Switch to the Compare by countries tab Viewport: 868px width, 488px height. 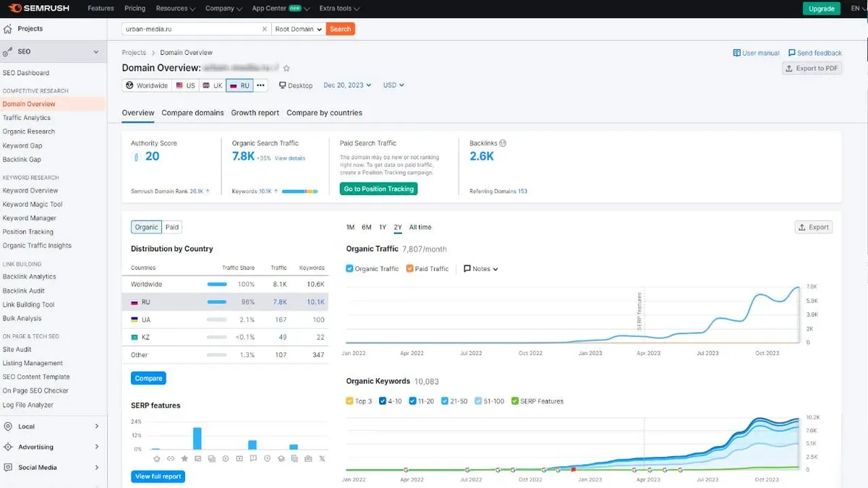pyautogui.click(x=324, y=113)
